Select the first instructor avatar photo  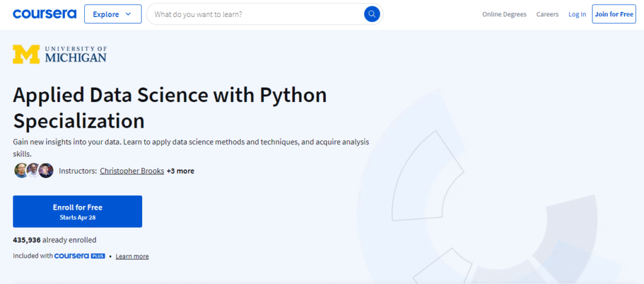21,171
